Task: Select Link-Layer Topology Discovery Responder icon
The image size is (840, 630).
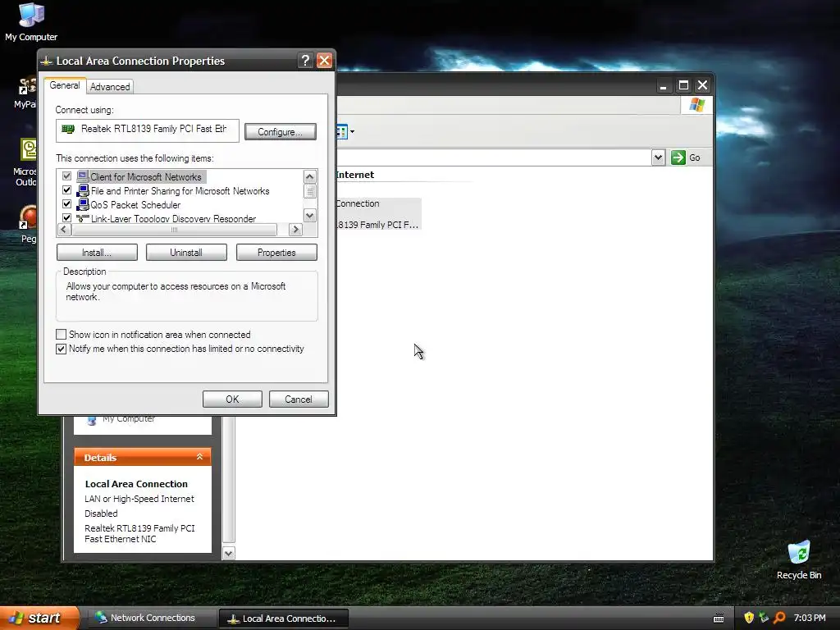Action: click(83, 218)
